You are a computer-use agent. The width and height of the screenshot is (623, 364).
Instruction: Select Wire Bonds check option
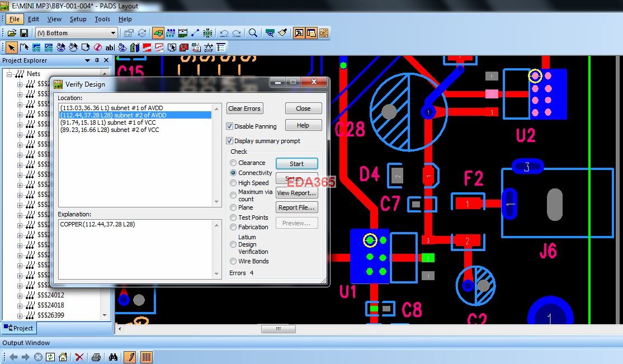(x=233, y=261)
